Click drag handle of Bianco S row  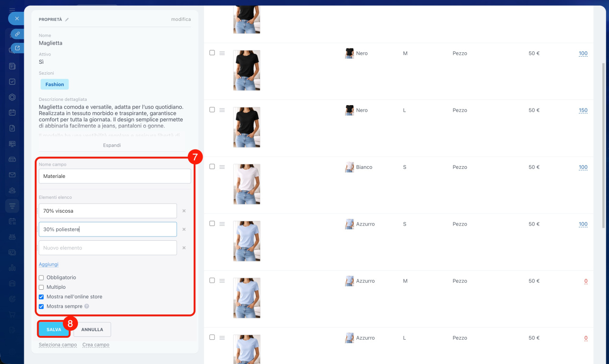click(222, 167)
